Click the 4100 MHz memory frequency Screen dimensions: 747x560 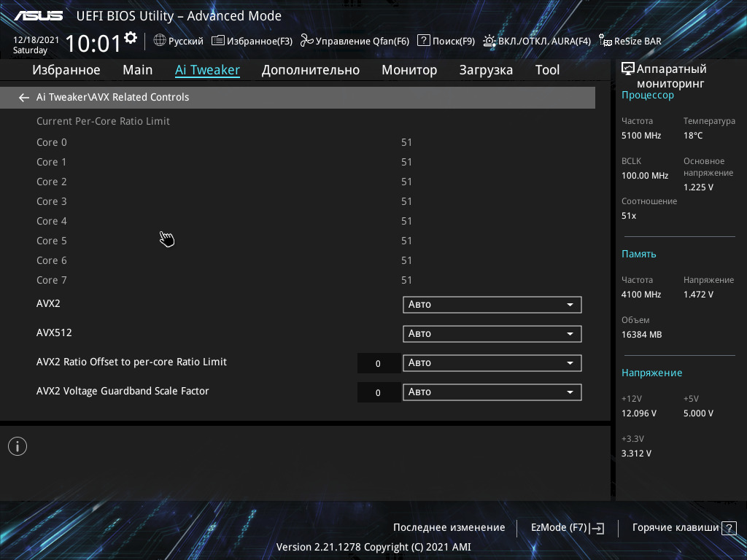(641, 295)
